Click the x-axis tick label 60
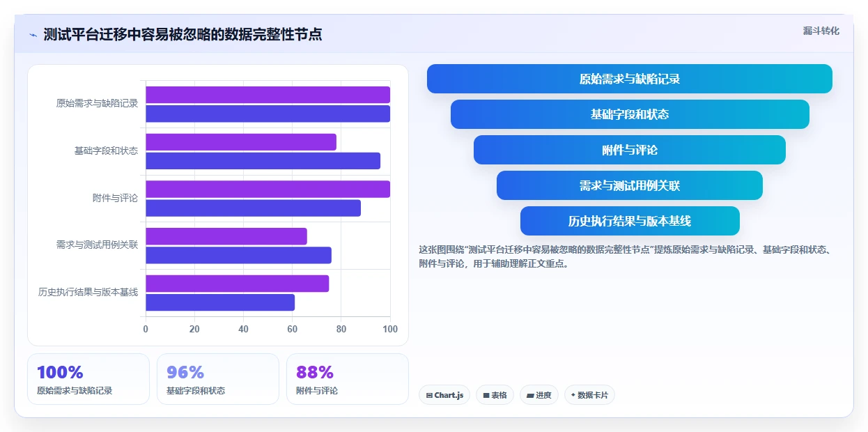 292,329
